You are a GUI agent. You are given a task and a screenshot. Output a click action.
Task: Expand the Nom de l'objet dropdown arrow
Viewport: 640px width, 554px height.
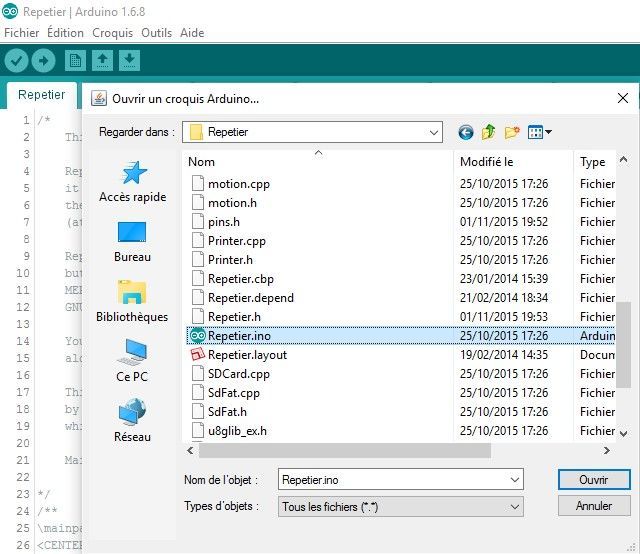(x=515, y=480)
